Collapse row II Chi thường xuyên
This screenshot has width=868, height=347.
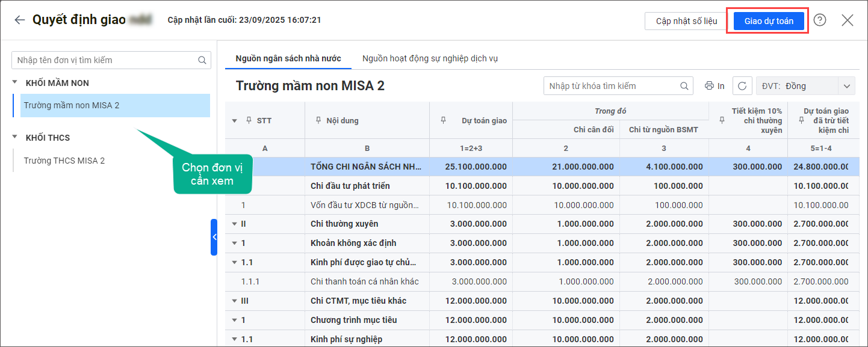(234, 224)
